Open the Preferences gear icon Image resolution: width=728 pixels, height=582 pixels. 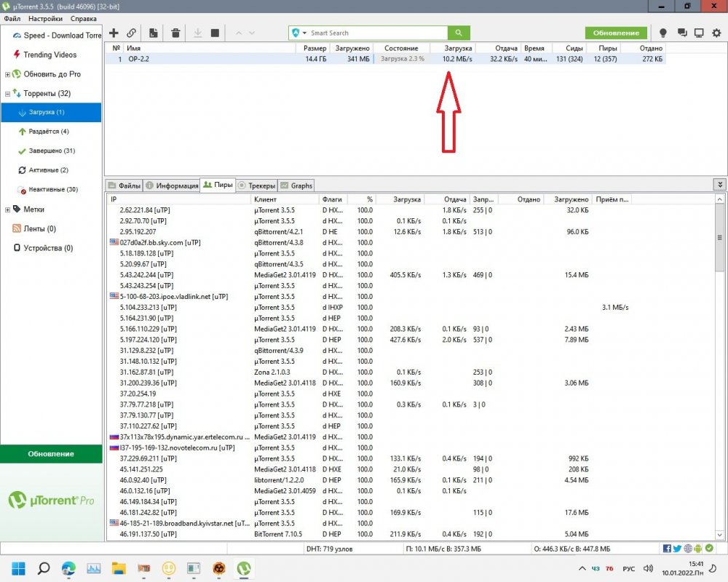[x=716, y=33]
